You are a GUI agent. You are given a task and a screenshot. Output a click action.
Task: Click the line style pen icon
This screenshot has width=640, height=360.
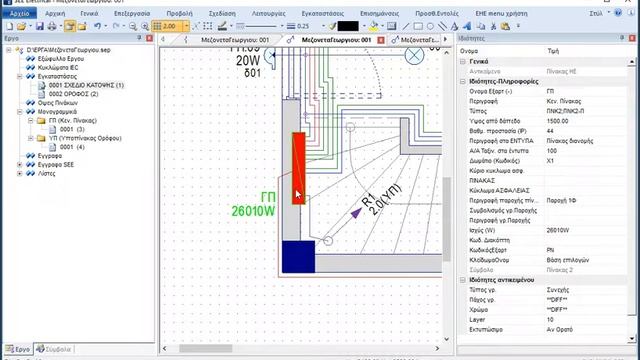[222, 27]
